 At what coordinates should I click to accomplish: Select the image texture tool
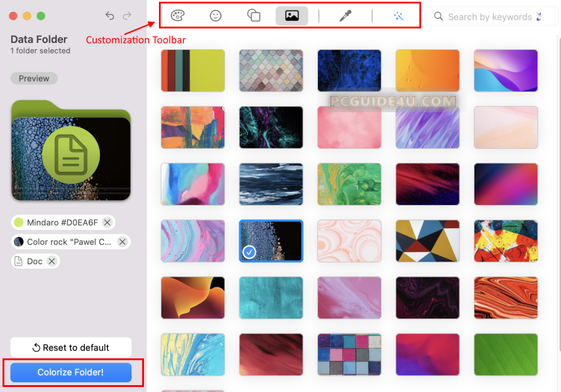click(292, 16)
